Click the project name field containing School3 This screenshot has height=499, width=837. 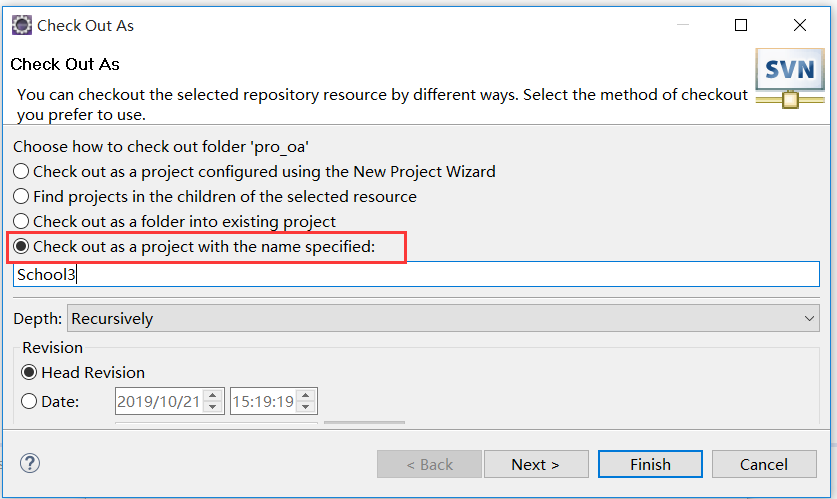click(415, 274)
